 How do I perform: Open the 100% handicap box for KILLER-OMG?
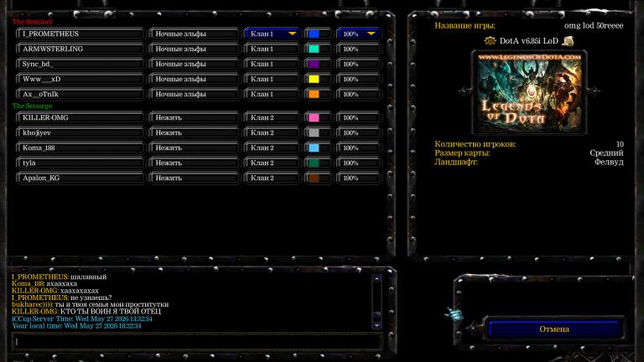tap(359, 117)
